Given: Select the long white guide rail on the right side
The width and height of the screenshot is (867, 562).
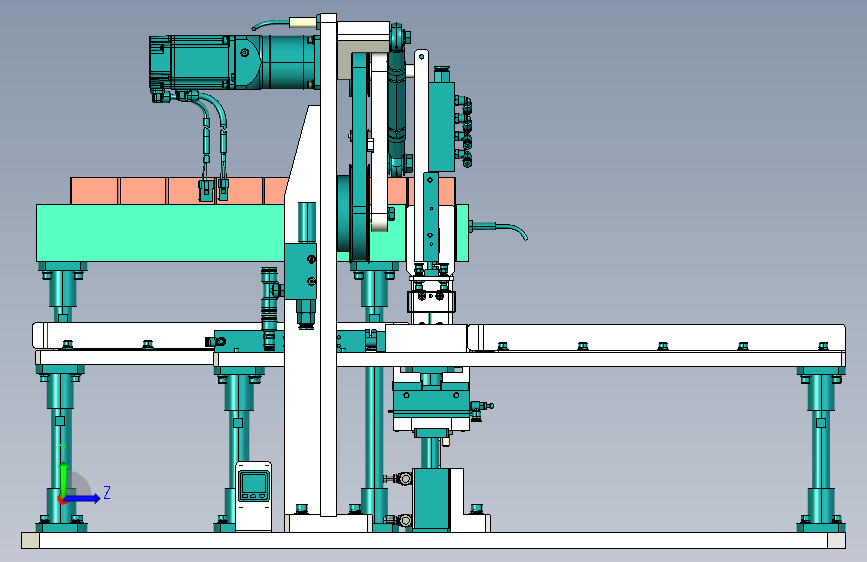Looking at the screenshot, I should click(x=656, y=337).
